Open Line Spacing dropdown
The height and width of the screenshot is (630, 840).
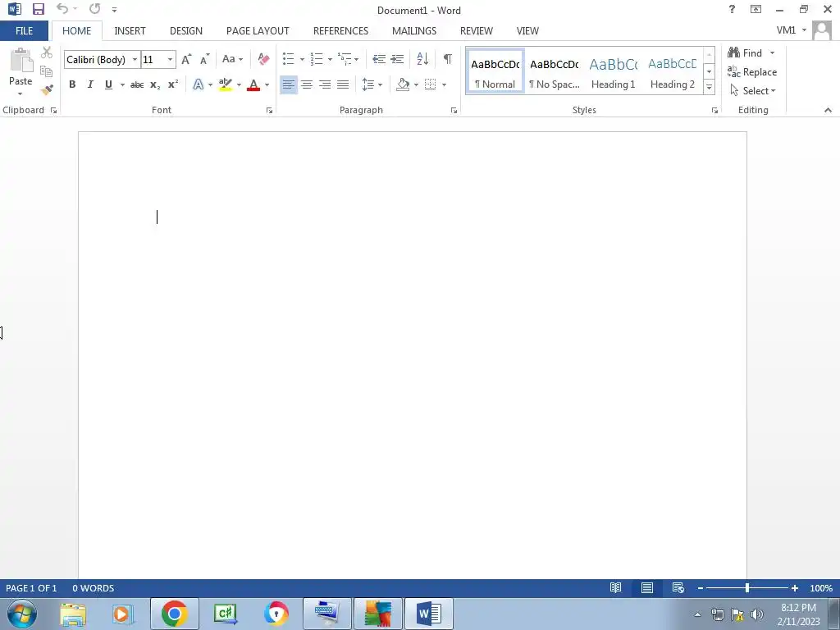pos(372,84)
